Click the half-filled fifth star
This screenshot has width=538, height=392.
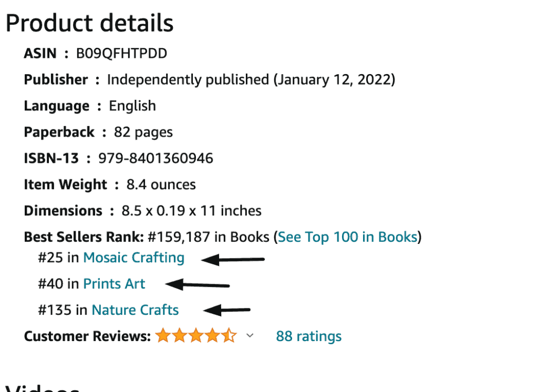pyautogui.click(x=229, y=335)
